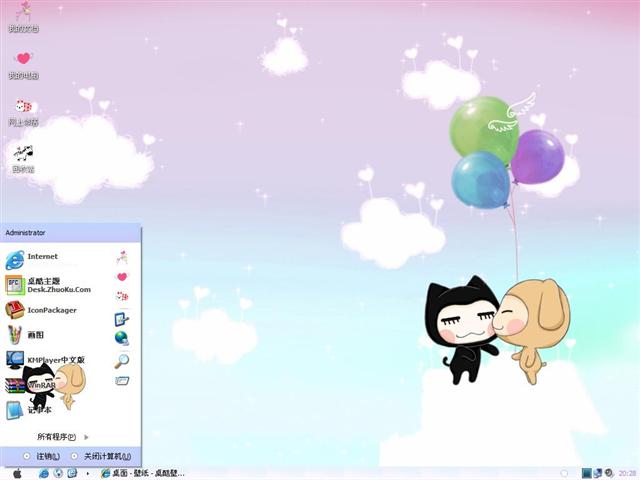Click the globe quick launch icon

coord(58,473)
